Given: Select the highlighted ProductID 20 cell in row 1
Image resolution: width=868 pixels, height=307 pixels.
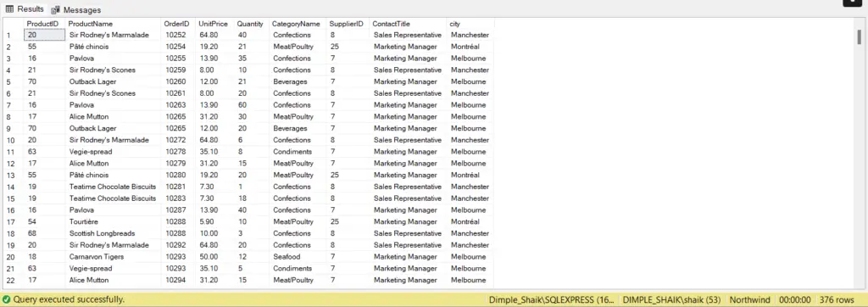Looking at the screenshot, I should 44,35.
